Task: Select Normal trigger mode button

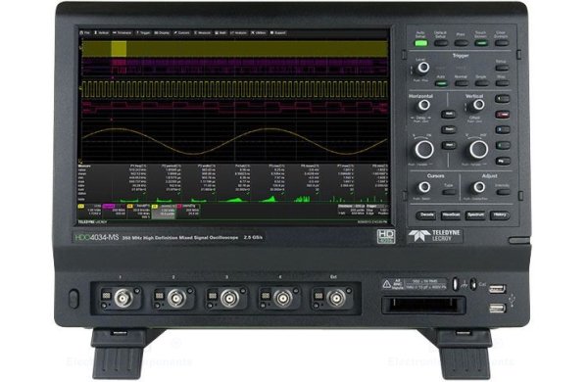Action: coord(462,83)
